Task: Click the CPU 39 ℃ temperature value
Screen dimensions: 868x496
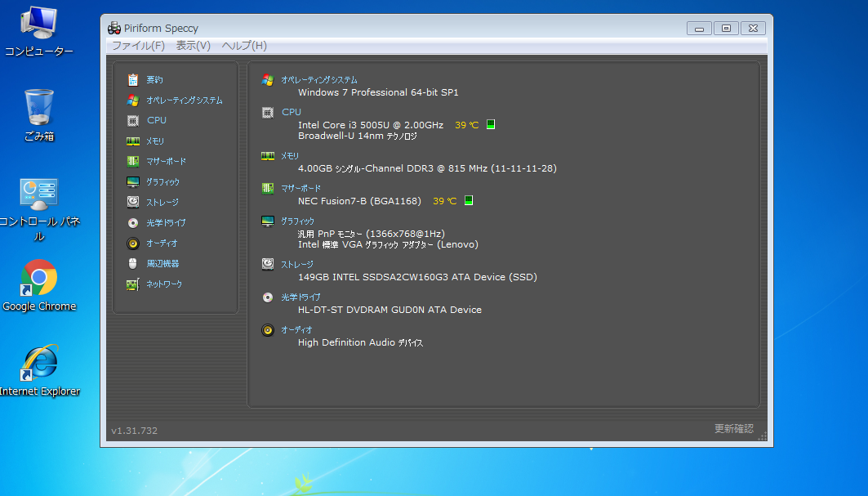Action: (x=466, y=125)
